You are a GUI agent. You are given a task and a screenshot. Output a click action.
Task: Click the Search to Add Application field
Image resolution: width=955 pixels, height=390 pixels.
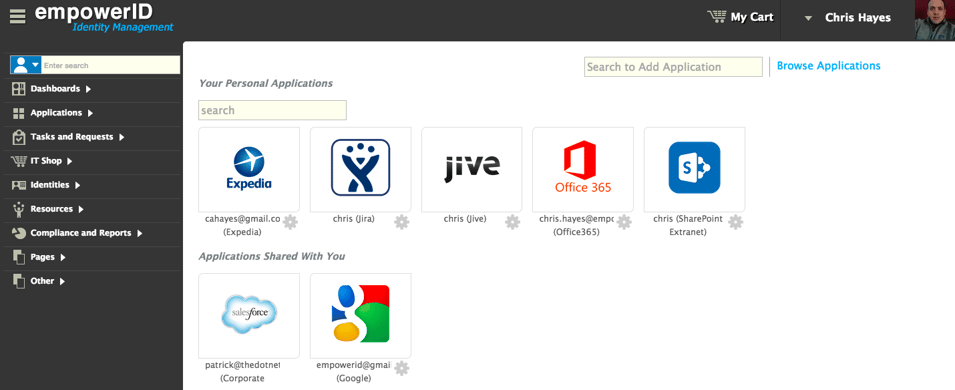[x=673, y=67]
